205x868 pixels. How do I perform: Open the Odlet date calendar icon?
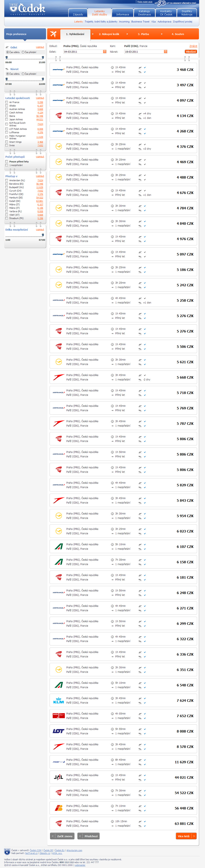point(105,52)
